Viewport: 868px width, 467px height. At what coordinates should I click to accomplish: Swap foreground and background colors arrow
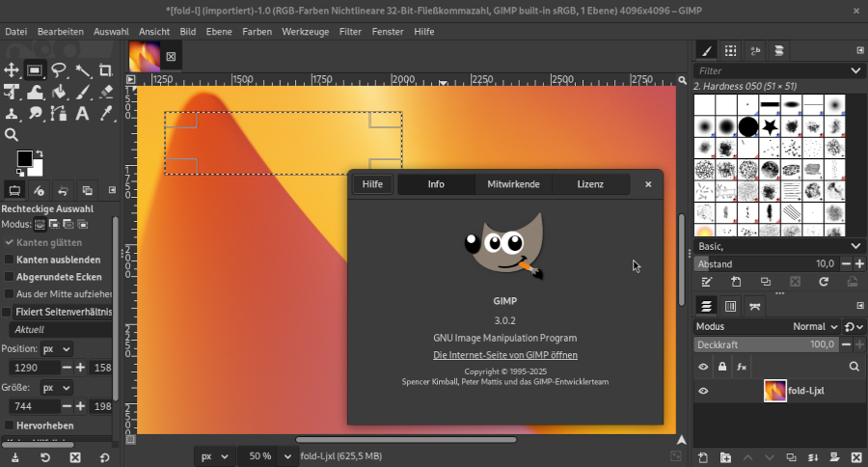40,153
